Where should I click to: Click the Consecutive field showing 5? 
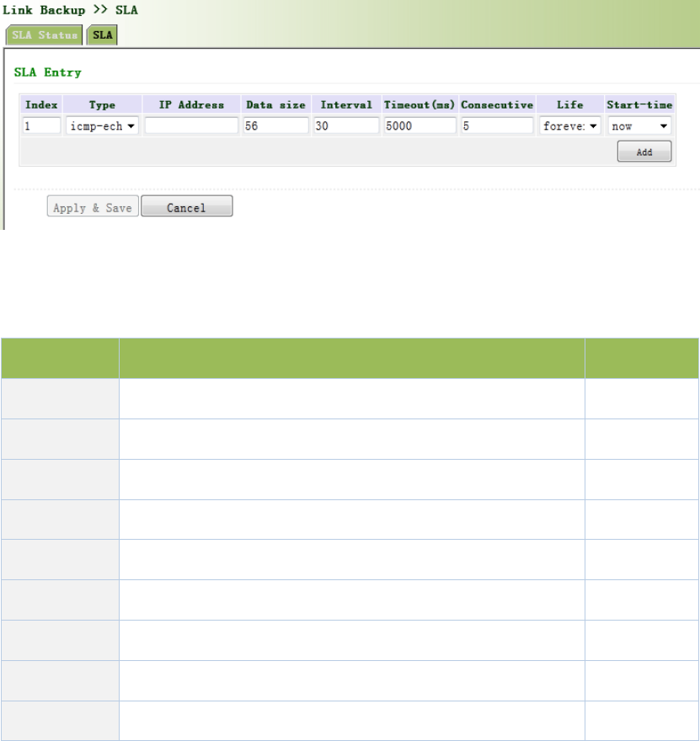[497, 126]
